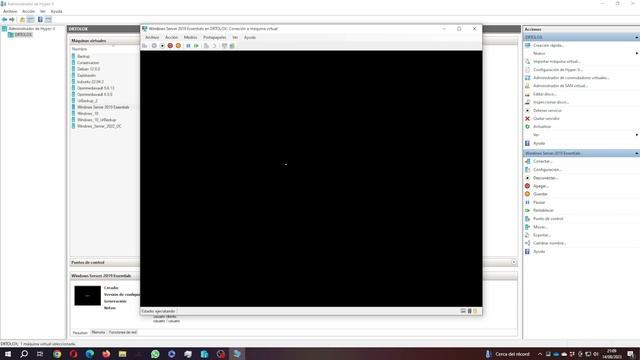Open WhatsApp from the taskbar
This screenshot has width=640, height=360.
[155, 354]
